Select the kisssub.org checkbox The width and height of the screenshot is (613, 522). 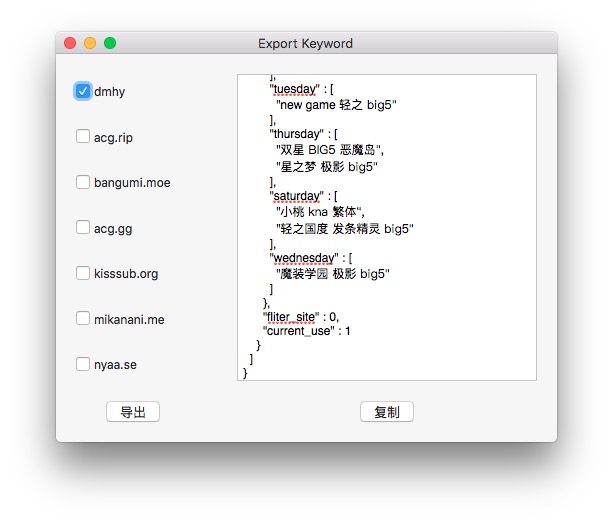(82, 273)
